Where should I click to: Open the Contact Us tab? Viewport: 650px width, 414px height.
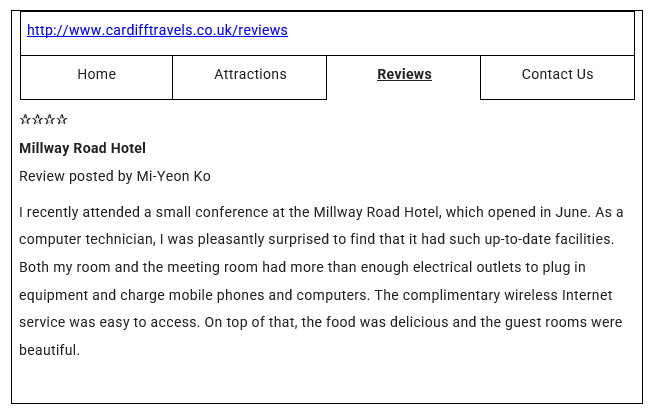click(557, 75)
